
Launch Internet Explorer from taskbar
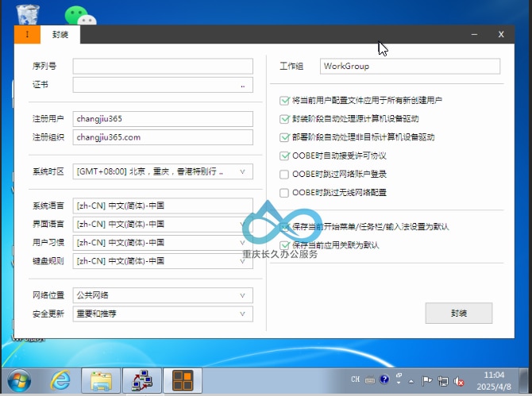[x=60, y=380]
